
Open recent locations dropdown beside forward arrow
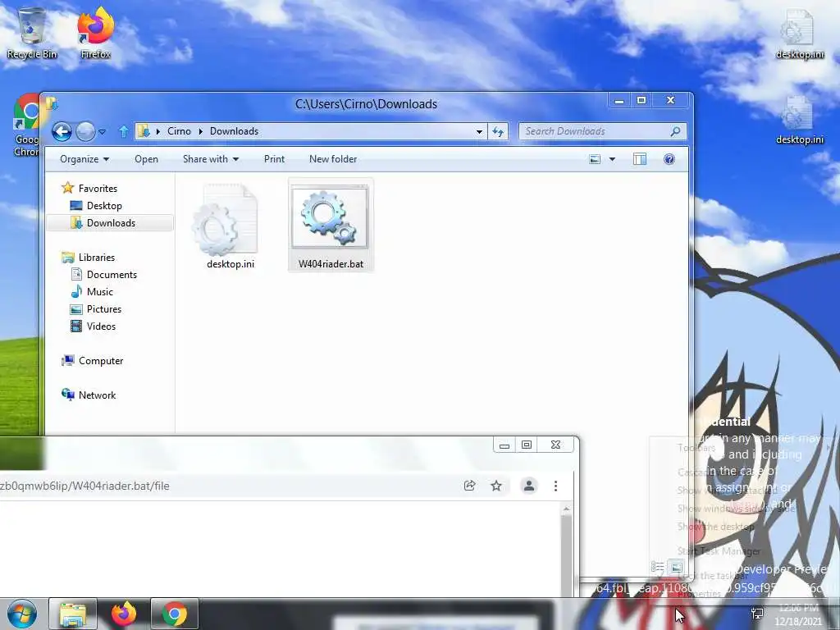click(x=103, y=131)
